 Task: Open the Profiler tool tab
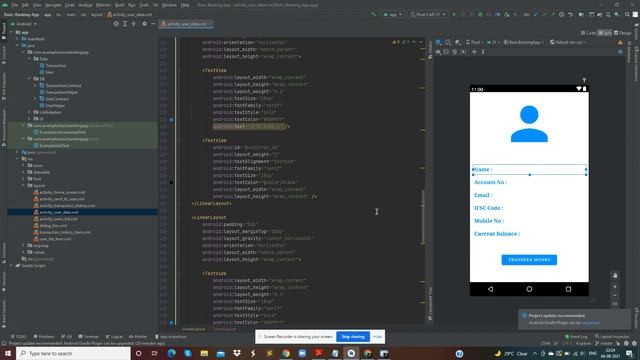tap(138, 337)
